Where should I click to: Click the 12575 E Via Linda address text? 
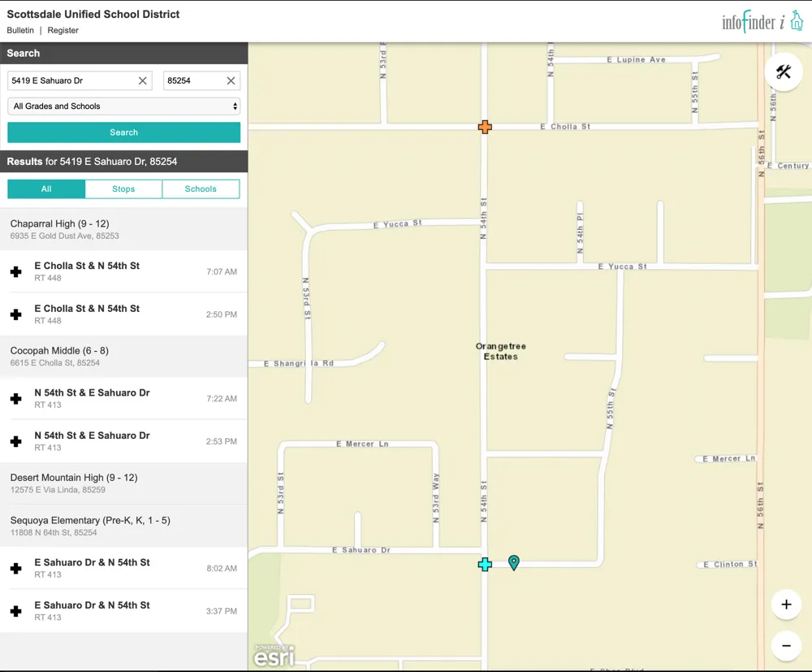click(58, 490)
